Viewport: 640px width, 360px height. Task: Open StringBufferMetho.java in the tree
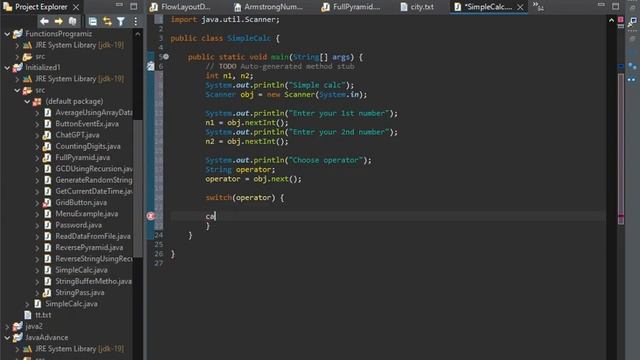pyautogui.click(x=93, y=281)
